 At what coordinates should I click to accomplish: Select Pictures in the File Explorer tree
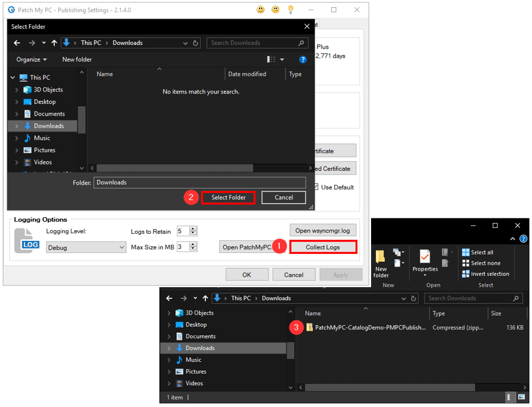point(196,372)
